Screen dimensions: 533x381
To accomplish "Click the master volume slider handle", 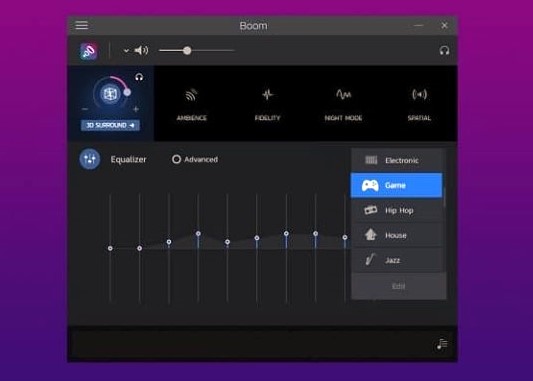I will [187, 51].
